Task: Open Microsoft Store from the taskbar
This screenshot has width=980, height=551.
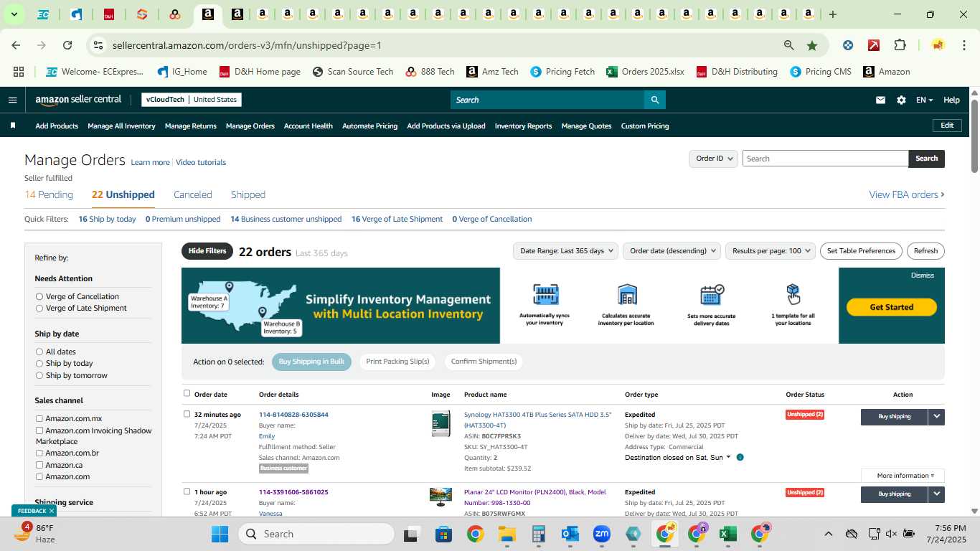Action: pos(443,534)
